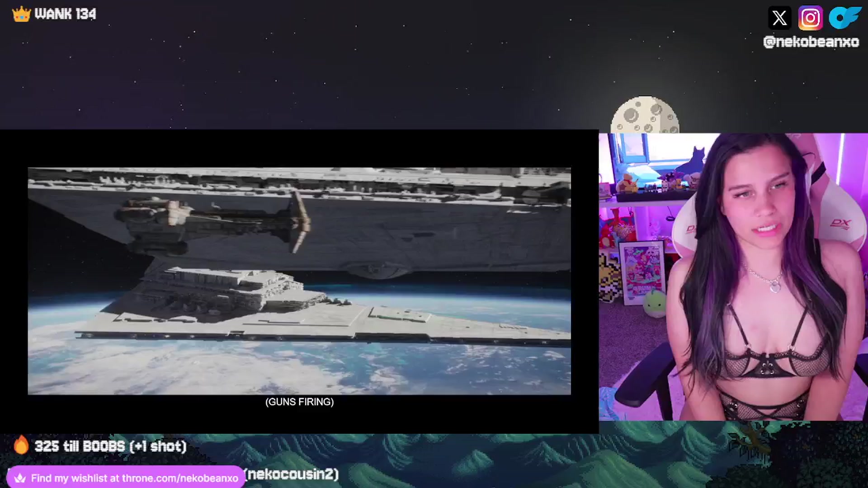Click the (nekocousin2) scrolling text

click(292, 474)
